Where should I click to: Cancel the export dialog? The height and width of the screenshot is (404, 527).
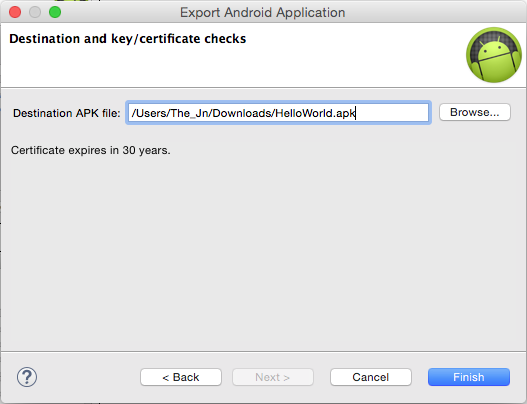[371, 377]
